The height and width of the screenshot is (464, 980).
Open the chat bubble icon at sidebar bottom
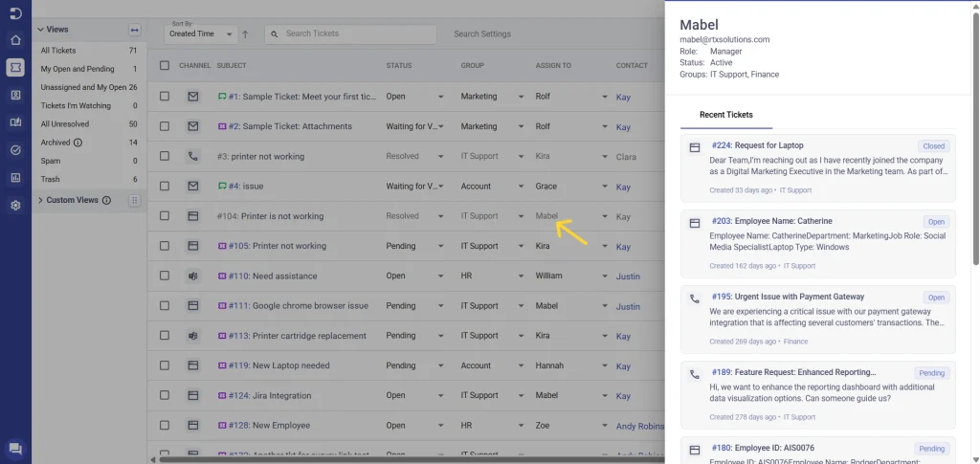pos(15,449)
